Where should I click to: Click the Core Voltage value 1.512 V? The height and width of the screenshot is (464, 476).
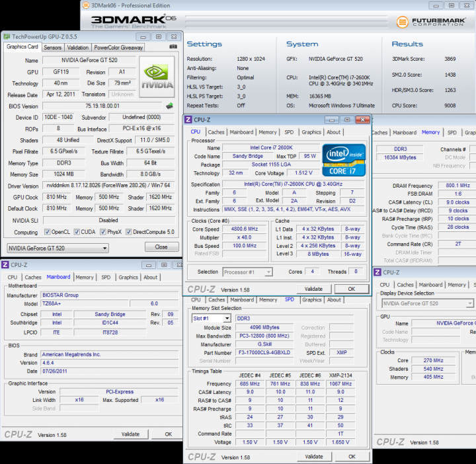pyautogui.click(x=303, y=173)
